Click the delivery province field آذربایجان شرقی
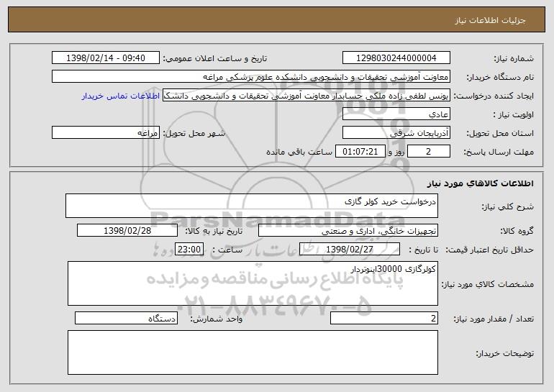The image size is (554, 392). point(396,133)
